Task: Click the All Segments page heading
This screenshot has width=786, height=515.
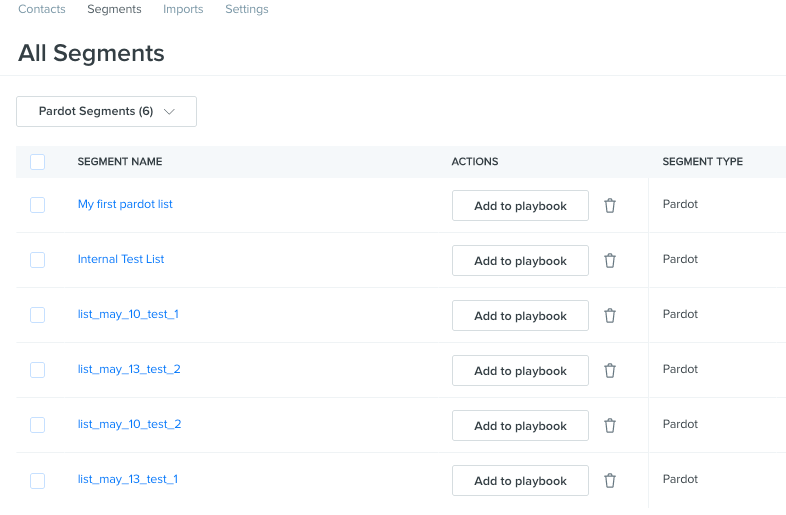Action: [91, 53]
